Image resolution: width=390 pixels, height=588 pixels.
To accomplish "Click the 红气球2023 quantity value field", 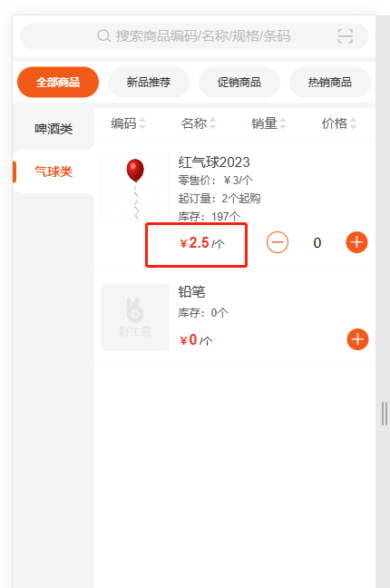I will [x=317, y=242].
